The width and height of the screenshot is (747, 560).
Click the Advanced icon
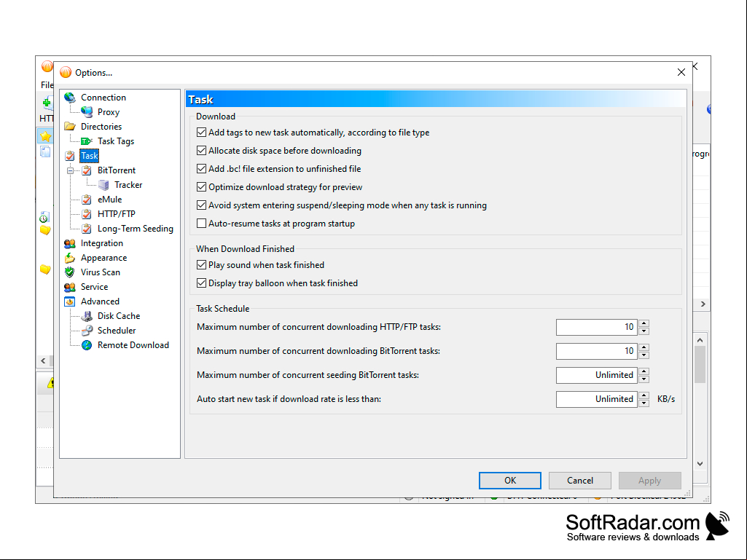(x=69, y=301)
